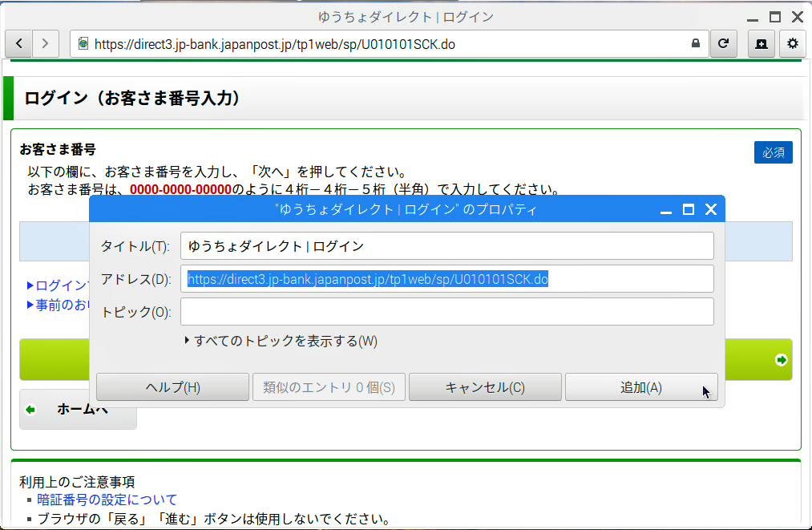Click the red 0000-0000-00000 example text

pos(180,189)
